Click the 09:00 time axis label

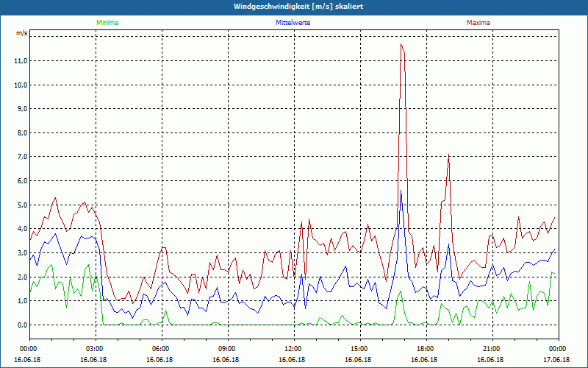(x=228, y=349)
